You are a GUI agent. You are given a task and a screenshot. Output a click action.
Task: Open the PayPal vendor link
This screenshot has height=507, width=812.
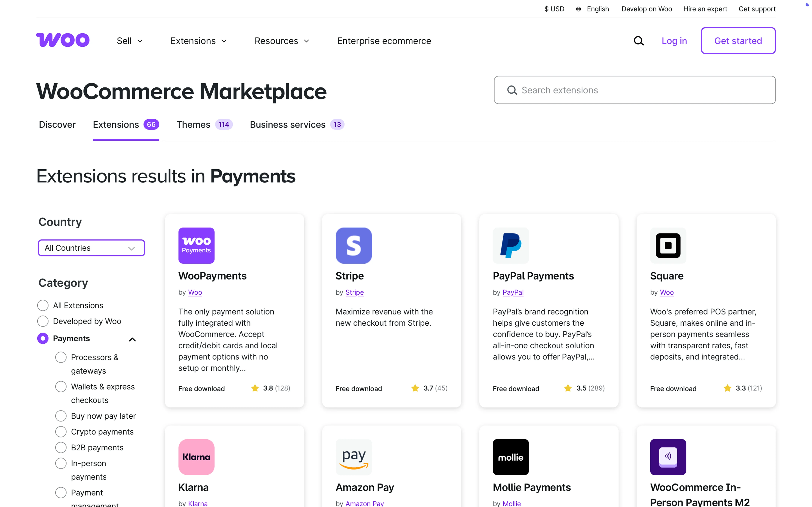tap(513, 292)
